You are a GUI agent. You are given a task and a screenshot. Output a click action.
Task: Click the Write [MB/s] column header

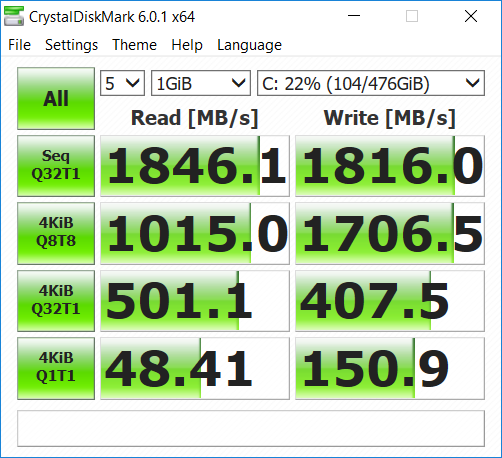(390, 118)
